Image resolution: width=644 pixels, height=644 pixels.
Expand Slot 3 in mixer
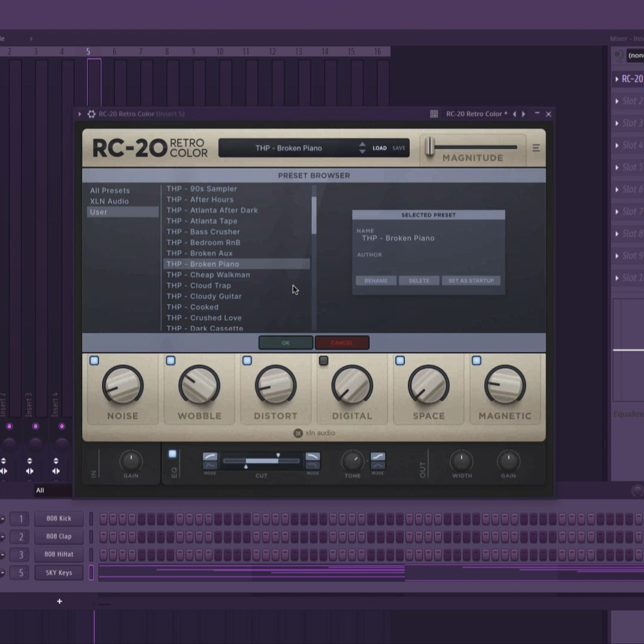coord(617,123)
